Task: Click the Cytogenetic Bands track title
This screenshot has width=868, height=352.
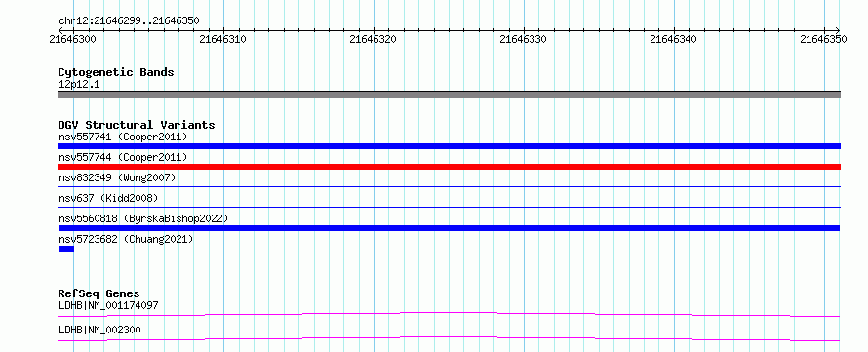Action: [116, 72]
